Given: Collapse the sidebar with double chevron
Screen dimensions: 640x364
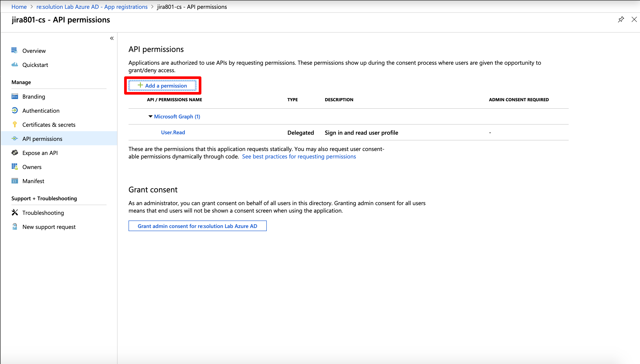Looking at the screenshot, I should point(112,38).
